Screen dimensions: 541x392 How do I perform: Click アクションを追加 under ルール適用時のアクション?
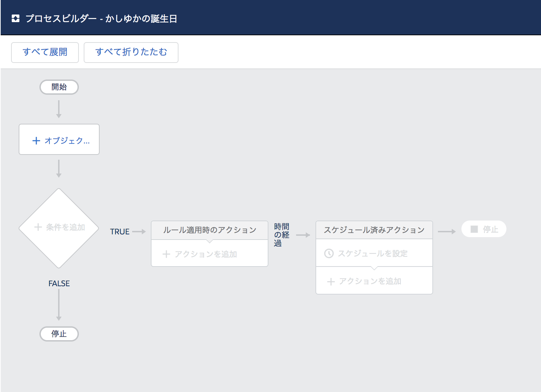(x=206, y=254)
